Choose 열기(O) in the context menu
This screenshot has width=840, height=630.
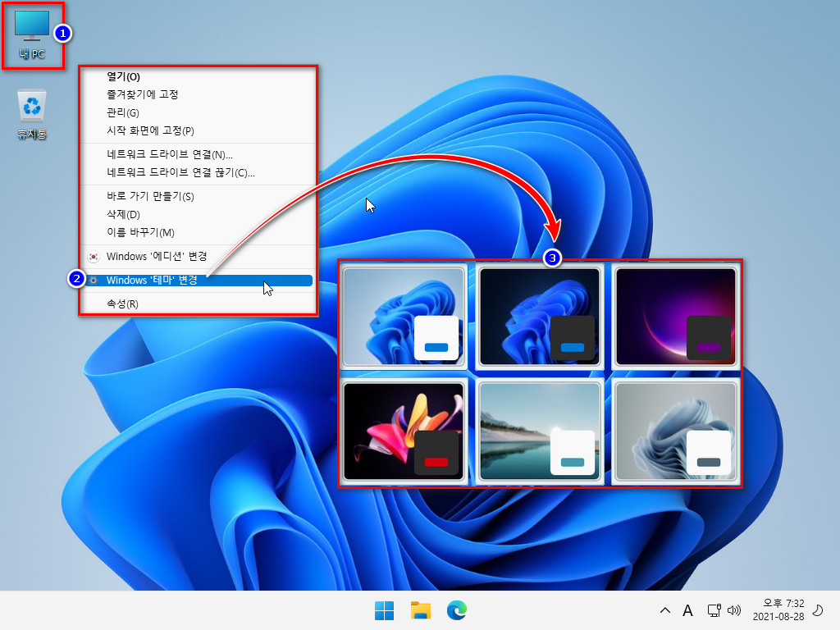click(198, 76)
